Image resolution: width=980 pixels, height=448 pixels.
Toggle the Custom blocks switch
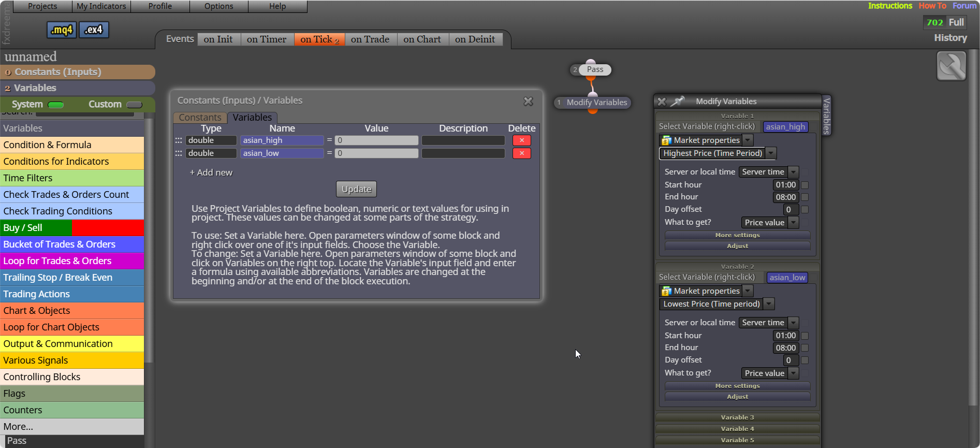click(134, 105)
